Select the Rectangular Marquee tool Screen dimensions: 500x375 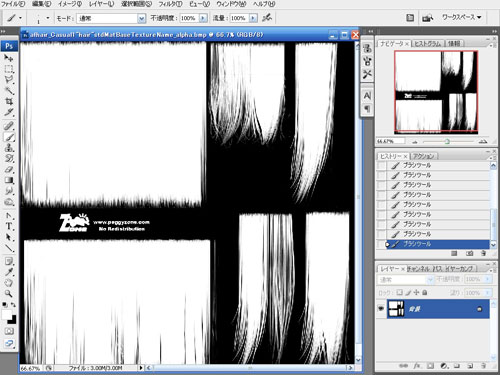click(9, 69)
